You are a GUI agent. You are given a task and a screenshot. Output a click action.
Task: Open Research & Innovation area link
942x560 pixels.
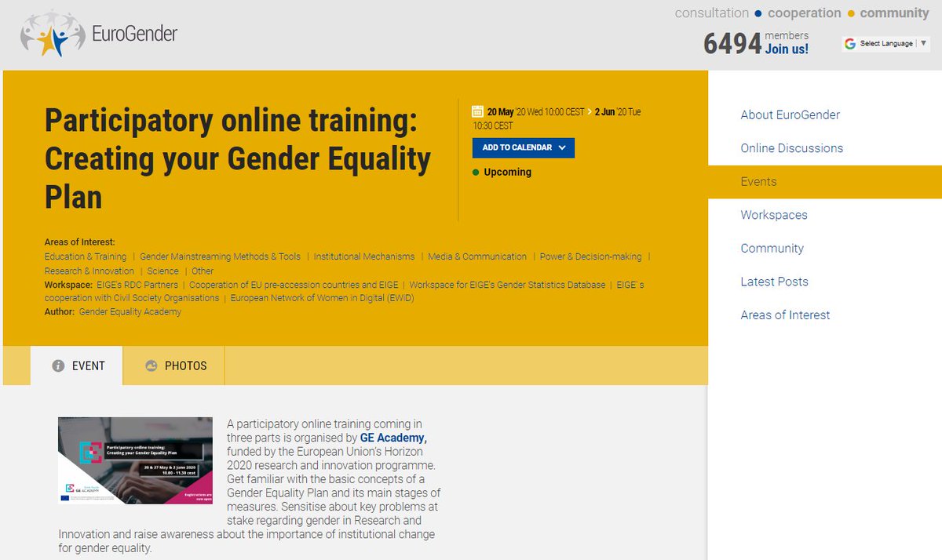pos(89,271)
